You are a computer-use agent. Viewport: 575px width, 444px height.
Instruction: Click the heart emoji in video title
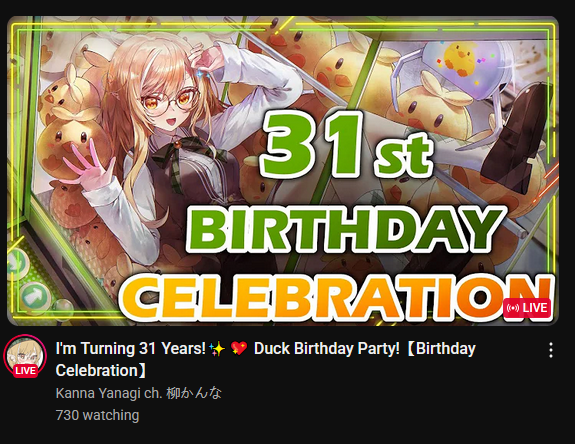(x=239, y=349)
